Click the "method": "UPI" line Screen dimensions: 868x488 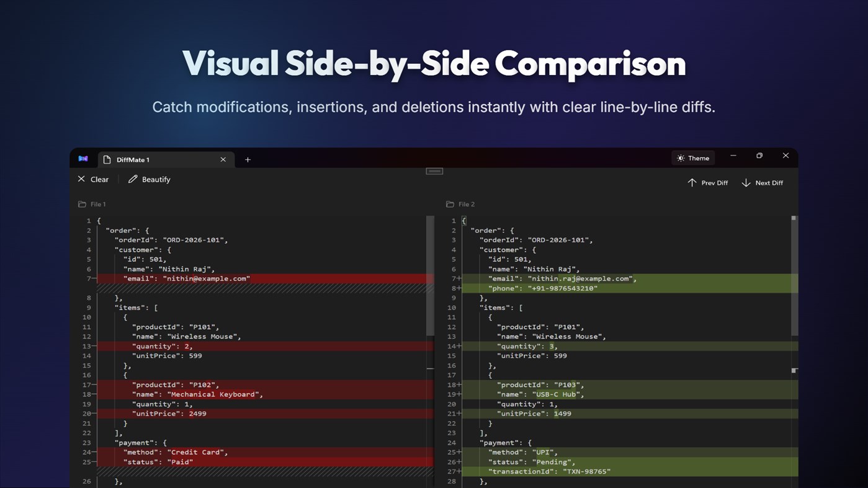point(630,452)
